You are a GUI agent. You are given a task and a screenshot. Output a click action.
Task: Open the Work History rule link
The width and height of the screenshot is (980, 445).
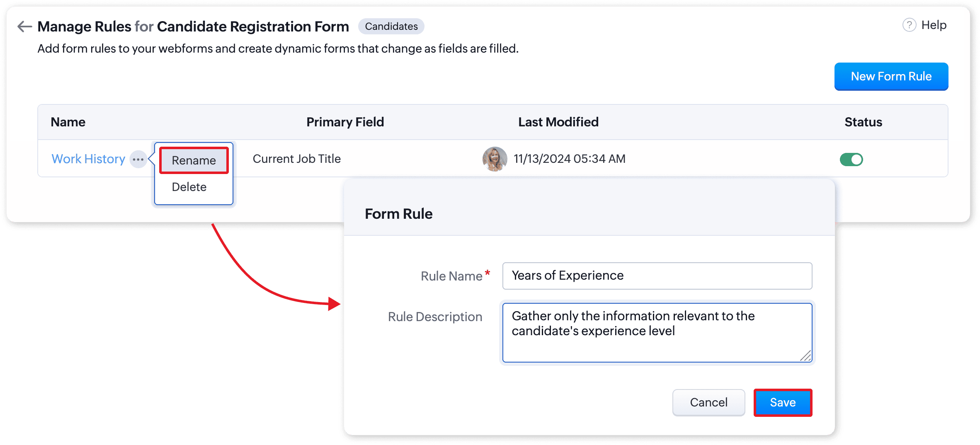click(88, 159)
